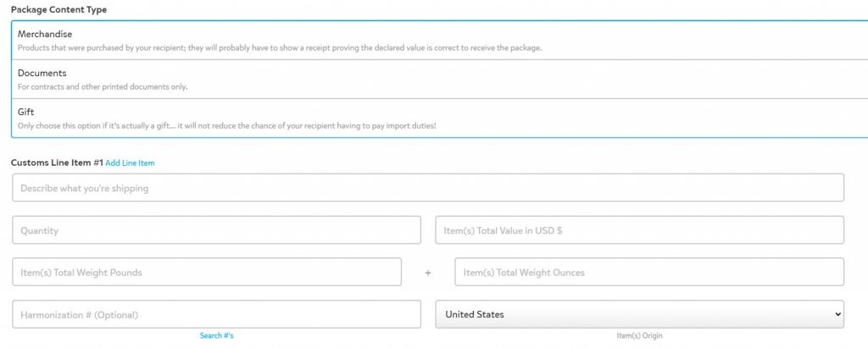Click the Gift import duties warning text
This screenshot has height=348, width=868.
click(227, 125)
